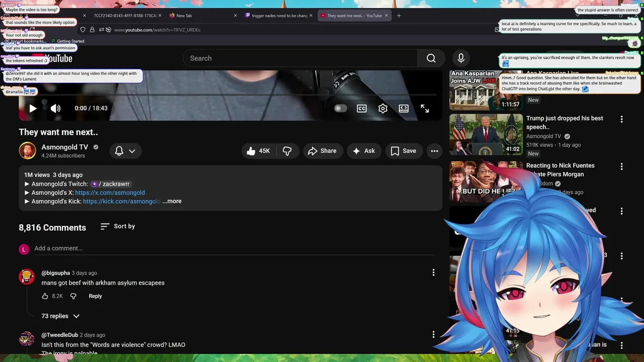The width and height of the screenshot is (644, 362).
Task: Save the video to a playlist
Action: pyautogui.click(x=404, y=151)
